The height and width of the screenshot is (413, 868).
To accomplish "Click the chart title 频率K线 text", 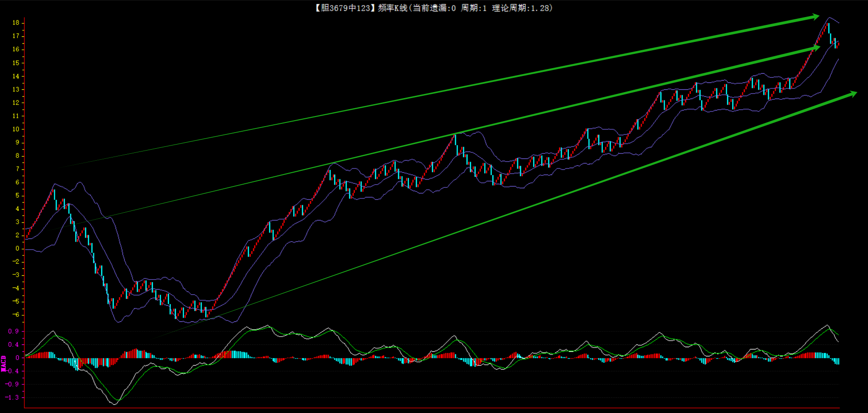I will pos(393,8).
